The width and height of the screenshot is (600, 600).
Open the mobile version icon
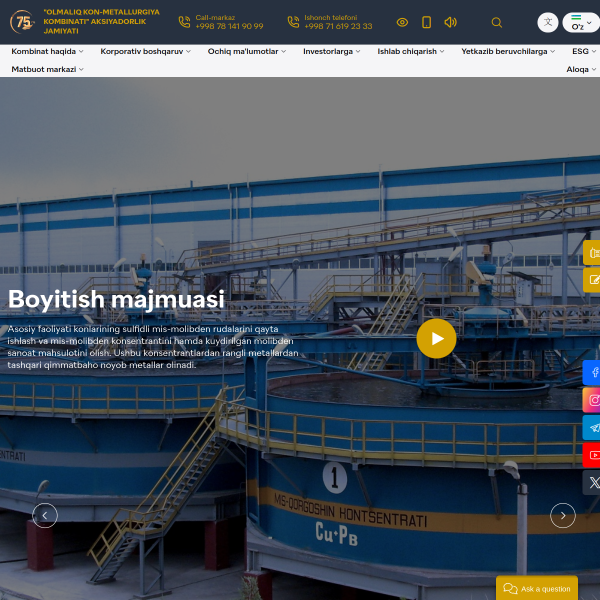point(426,22)
